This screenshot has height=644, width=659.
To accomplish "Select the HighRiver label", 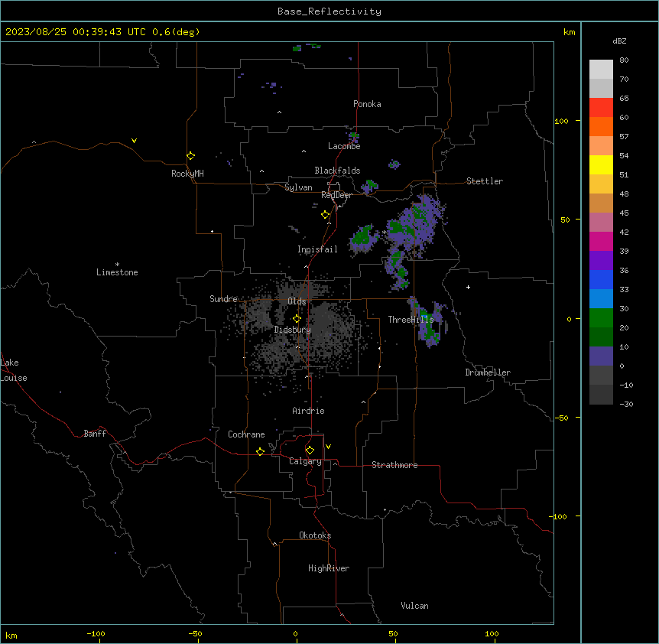I will 329,568.
